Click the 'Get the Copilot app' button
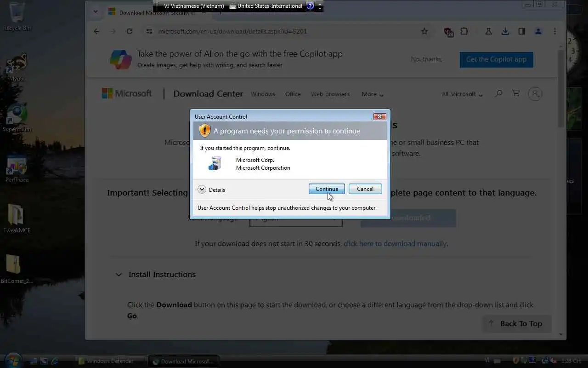 click(496, 59)
